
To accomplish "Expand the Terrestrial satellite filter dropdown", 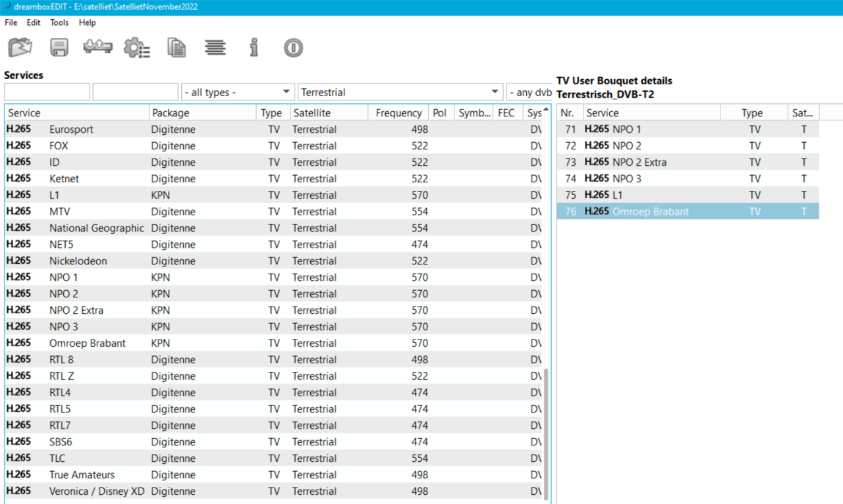I will 399,92.
